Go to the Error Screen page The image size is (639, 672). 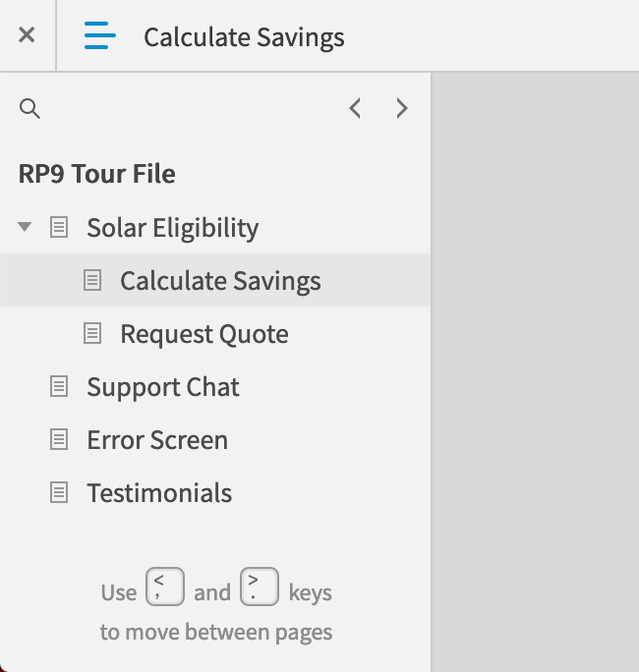pyautogui.click(x=157, y=440)
